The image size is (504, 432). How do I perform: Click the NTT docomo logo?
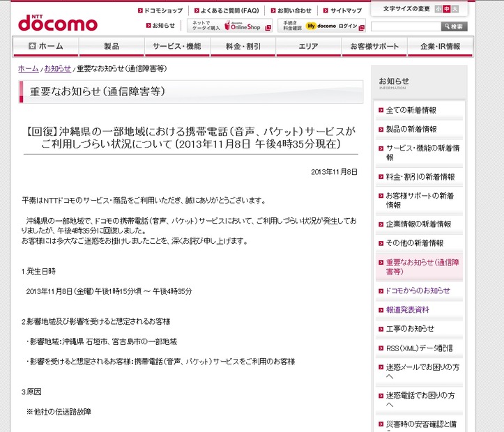point(58,23)
